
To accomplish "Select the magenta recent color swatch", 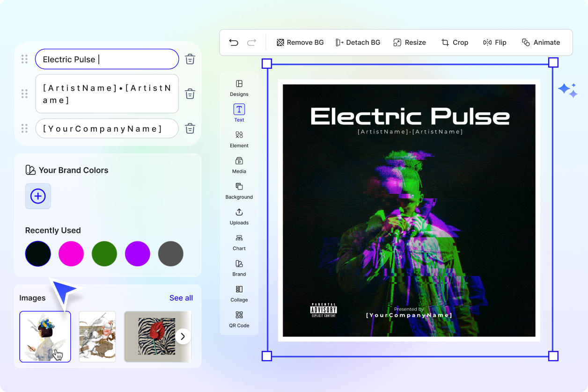I will click(x=71, y=254).
